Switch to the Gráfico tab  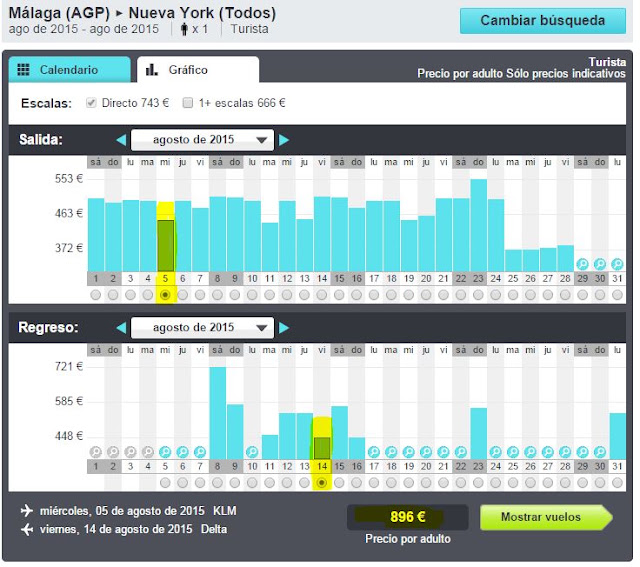198,70
